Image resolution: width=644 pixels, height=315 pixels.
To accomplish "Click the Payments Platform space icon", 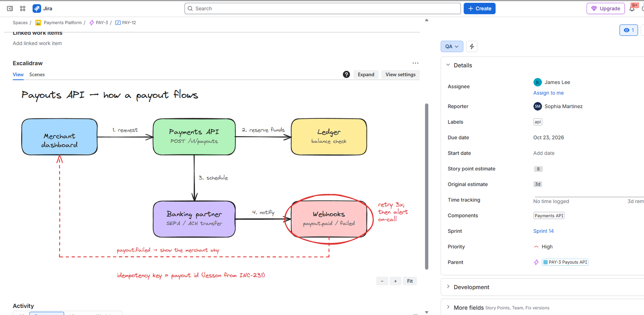I will pyautogui.click(x=38, y=23).
